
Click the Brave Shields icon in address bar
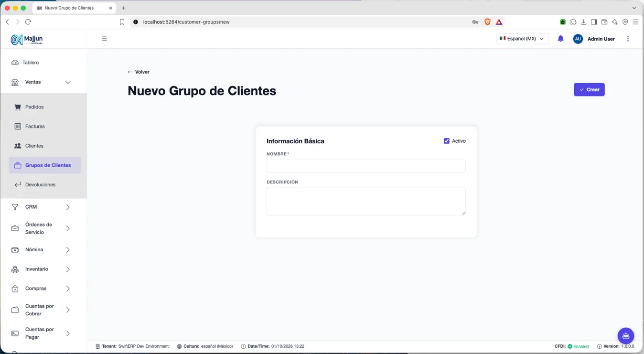[487, 22]
